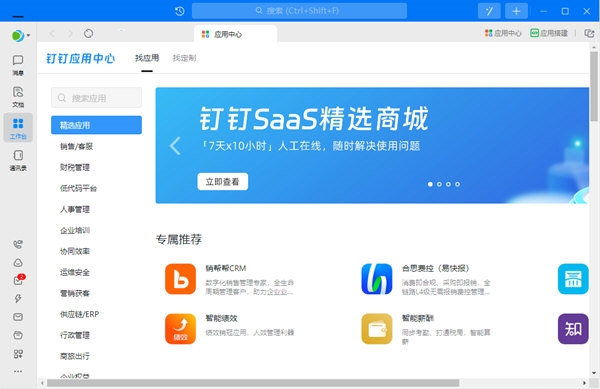Select 企业培训 category
600x389 pixels.
pyautogui.click(x=75, y=230)
